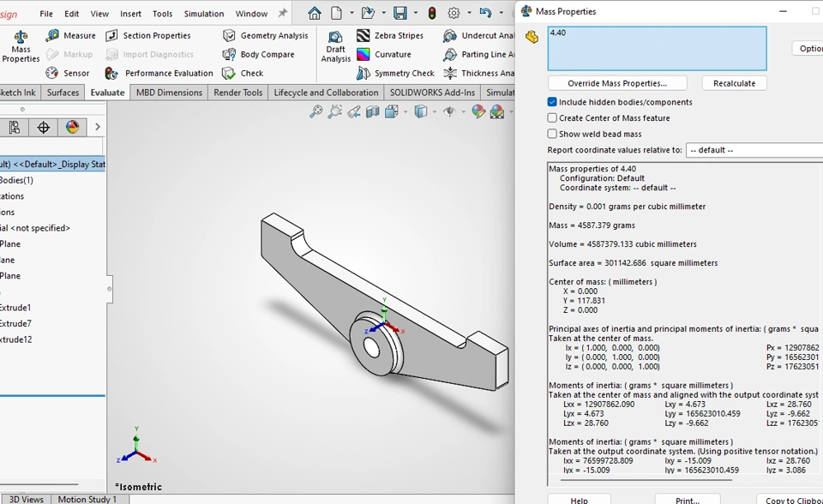Viewport: 823px width, 504px height.
Task: Toggle Zebra Stripes display
Action: coord(389,36)
